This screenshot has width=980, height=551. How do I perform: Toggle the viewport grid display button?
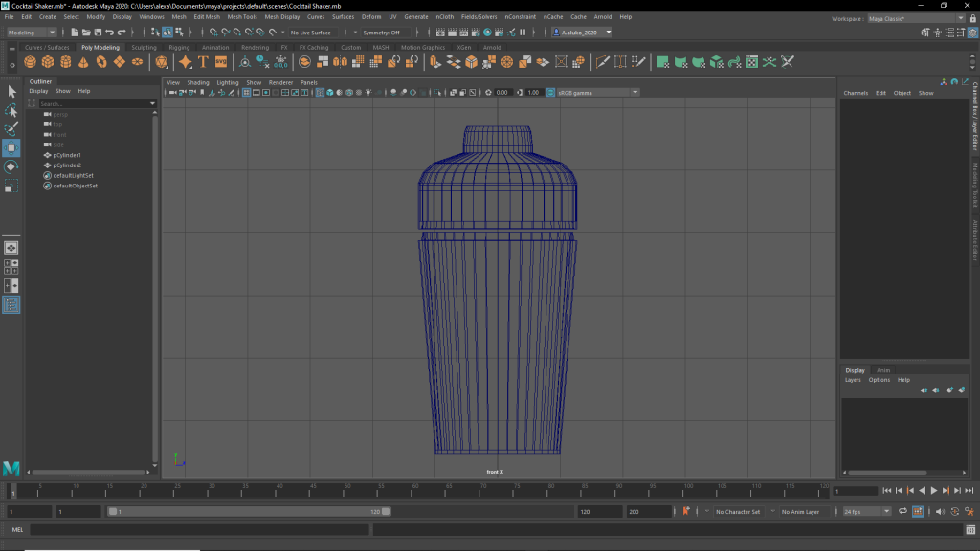pos(247,93)
